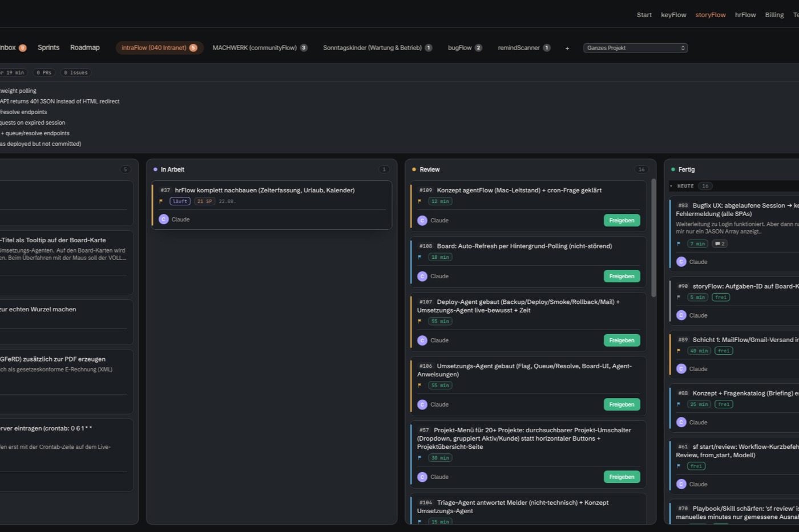Click Claude avatar on card #57
Image resolution: width=799 pixels, height=532 pixels.
[x=422, y=477]
